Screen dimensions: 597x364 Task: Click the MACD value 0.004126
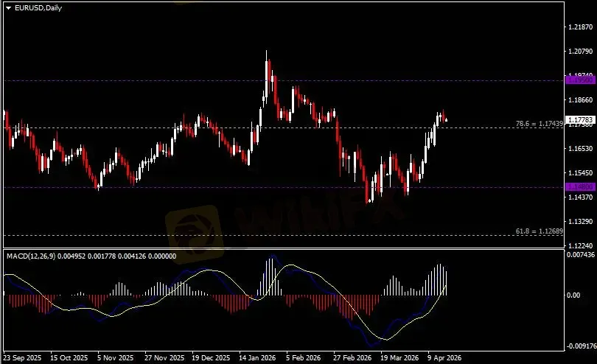pos(132,256)
